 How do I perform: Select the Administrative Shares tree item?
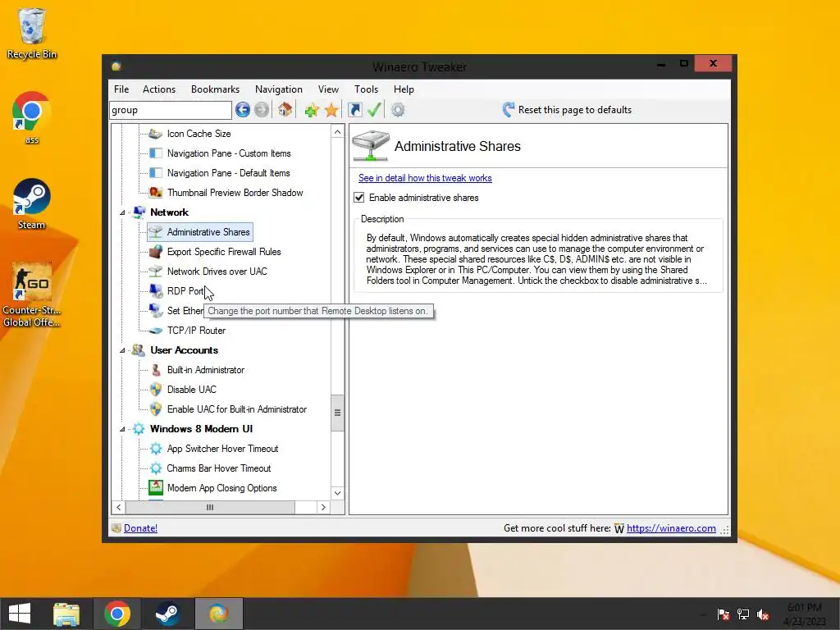click(x=200, y=232)
